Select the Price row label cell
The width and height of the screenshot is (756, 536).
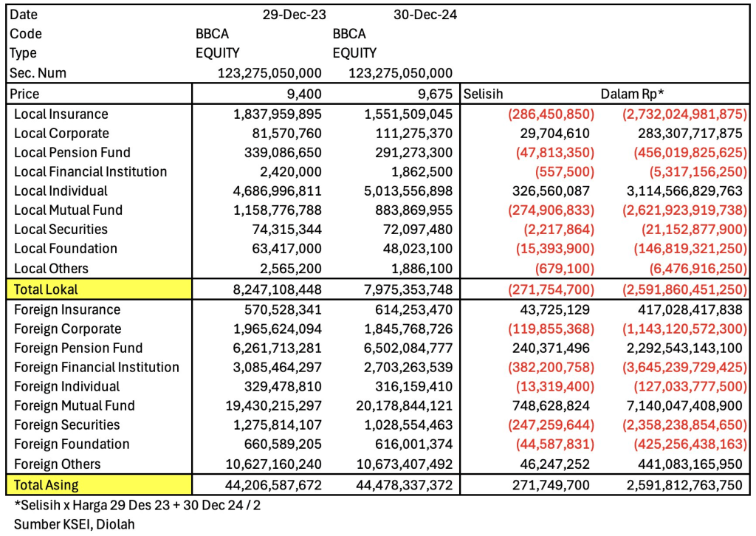tap(98, 95)
